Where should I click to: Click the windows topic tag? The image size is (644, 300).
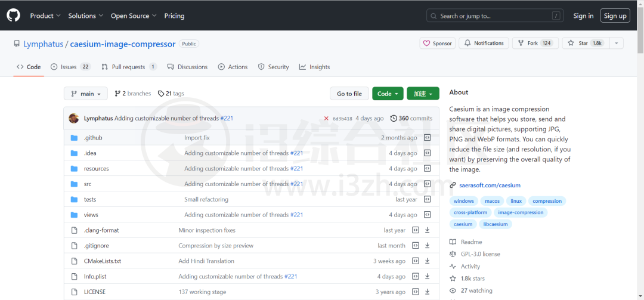click(464, 201)
